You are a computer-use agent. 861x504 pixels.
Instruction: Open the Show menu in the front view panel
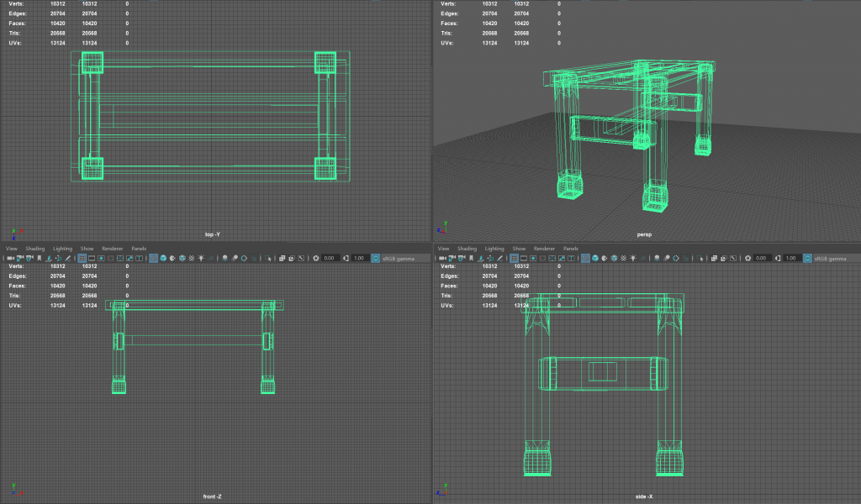[87, 249]
